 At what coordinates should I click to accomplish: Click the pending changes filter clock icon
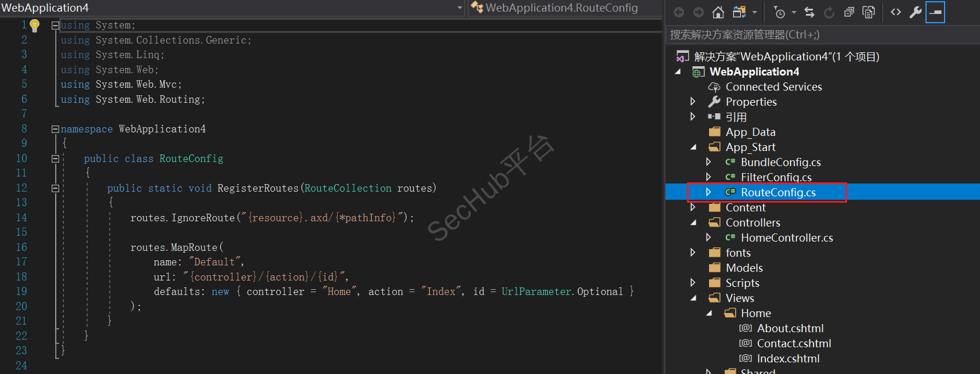779,12
